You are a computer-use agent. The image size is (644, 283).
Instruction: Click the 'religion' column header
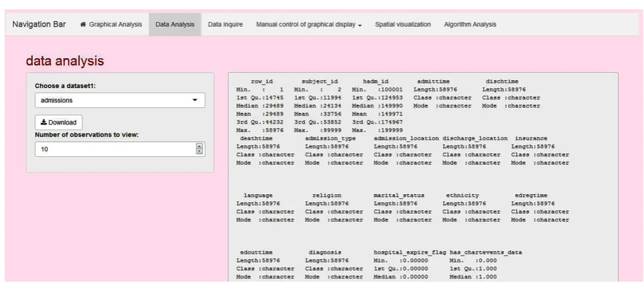[326, 196]
